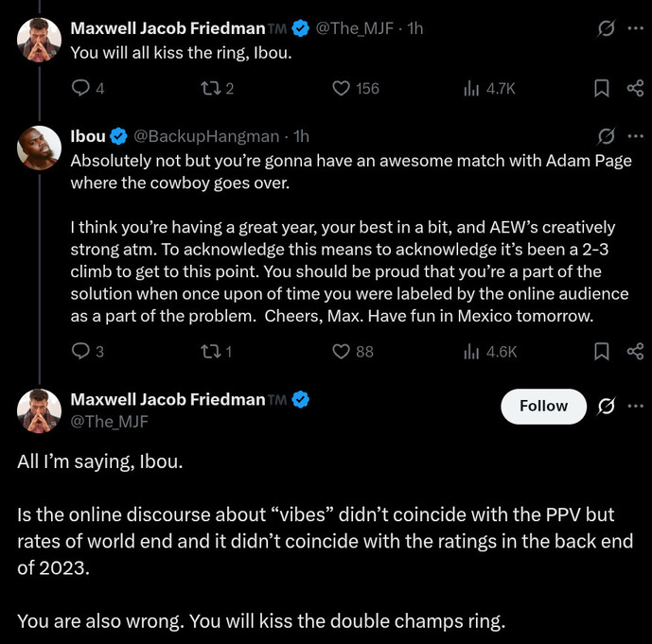Screen dimensions: 652x644
Task: Bookmark Ibou's tweet
Action: [601, 352]
